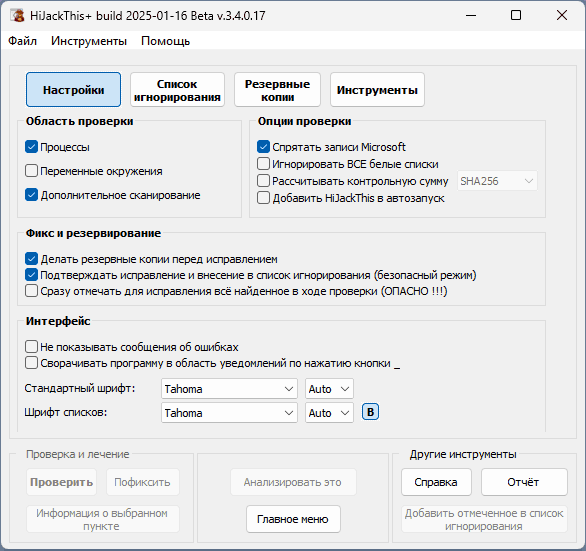This screenshot has width=586, height=551.
Task: Open the Резервные копии tab
Action: (277, 90)
